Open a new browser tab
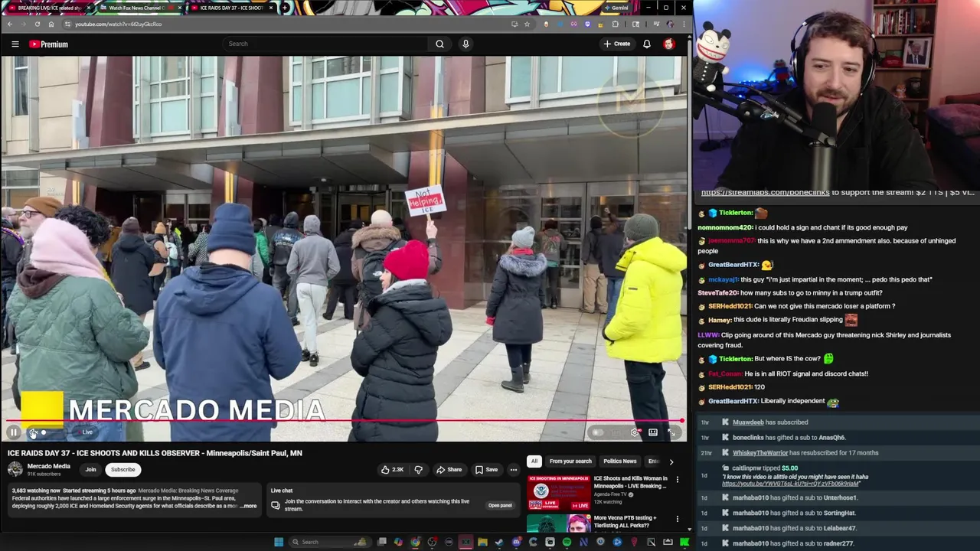980x551 pixels. pyautogui.click(x=285, y=8)
